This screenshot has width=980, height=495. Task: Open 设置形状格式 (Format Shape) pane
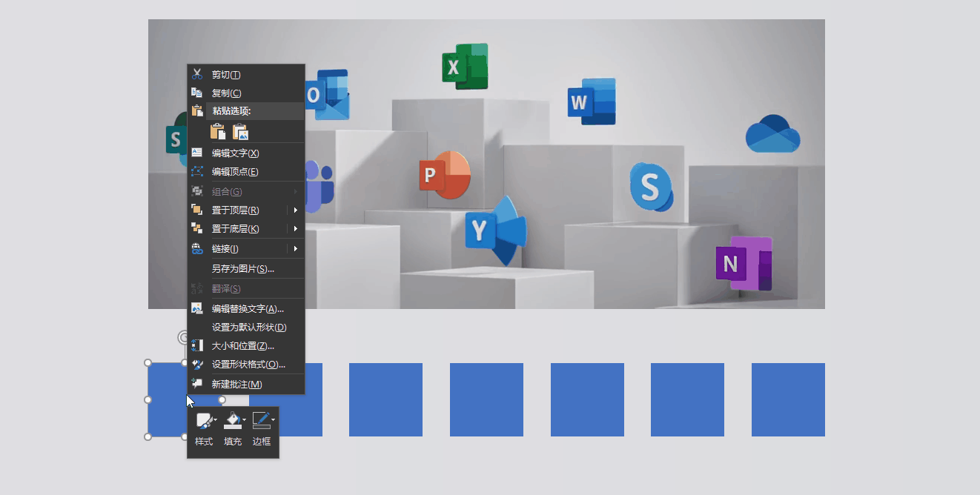[x=245, y=364]
